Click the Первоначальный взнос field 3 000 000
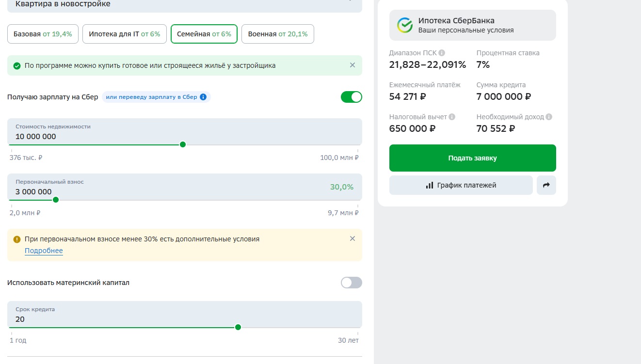Screen dimensions: 641x364 (x=185, y=187)
